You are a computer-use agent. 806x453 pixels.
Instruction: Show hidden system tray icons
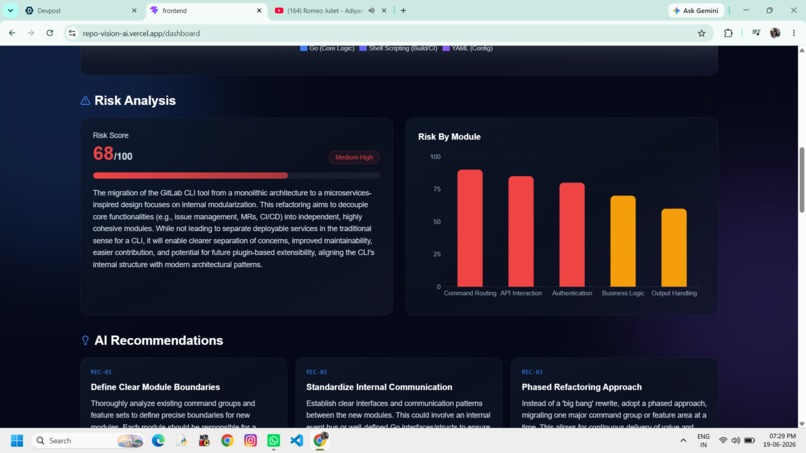(x=683, y=441)
